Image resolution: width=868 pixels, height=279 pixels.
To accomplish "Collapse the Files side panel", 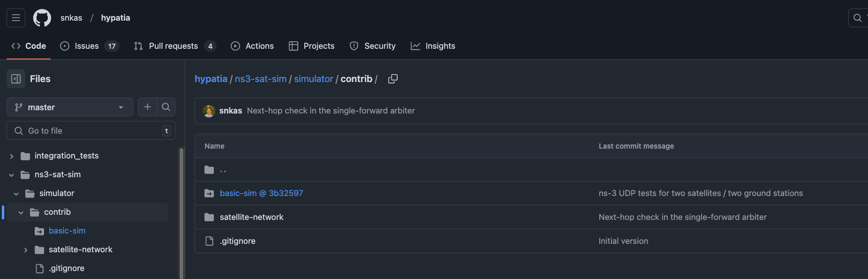I will pos(16,79).
